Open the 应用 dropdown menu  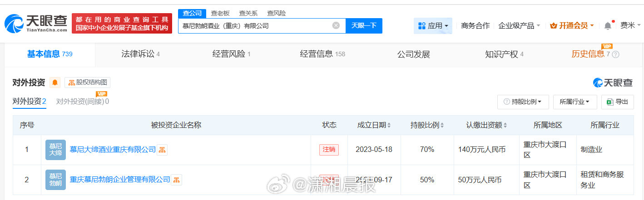433,26
